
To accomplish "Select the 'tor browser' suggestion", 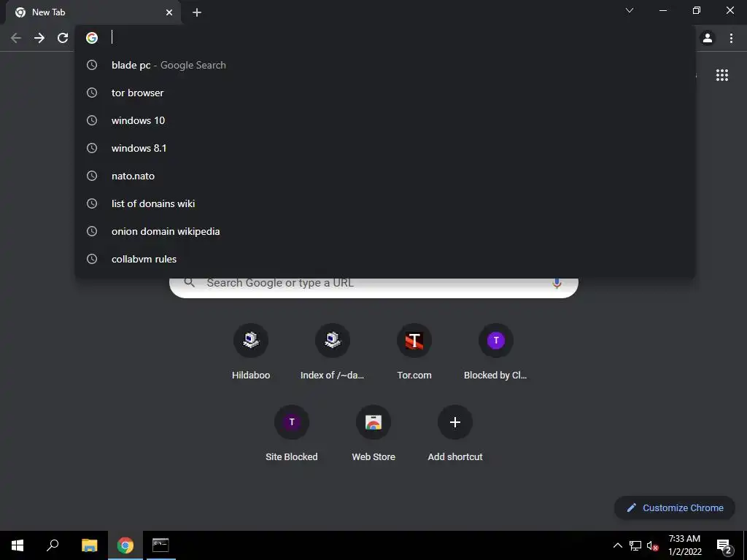I will 385,93.
